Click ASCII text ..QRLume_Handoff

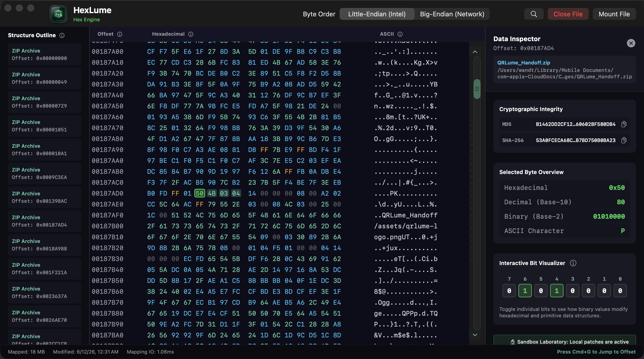(x=406, y=215)
